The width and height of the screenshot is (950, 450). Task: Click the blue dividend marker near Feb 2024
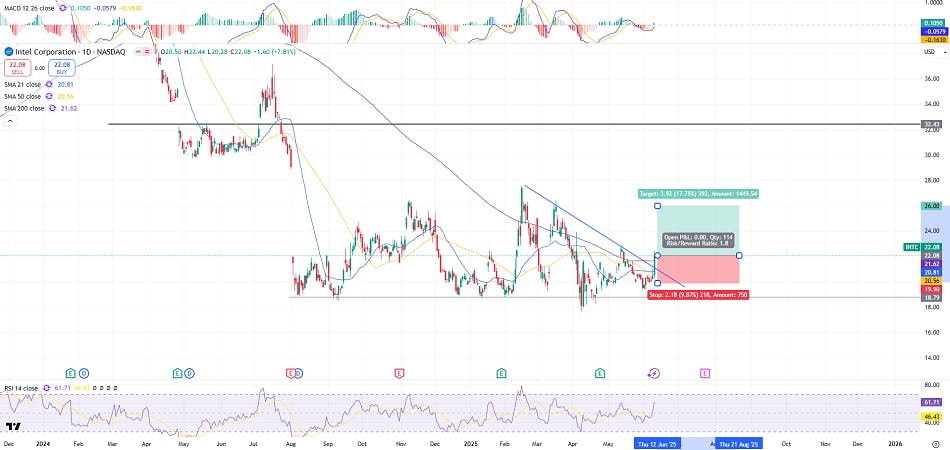click(x=83, y=373)
